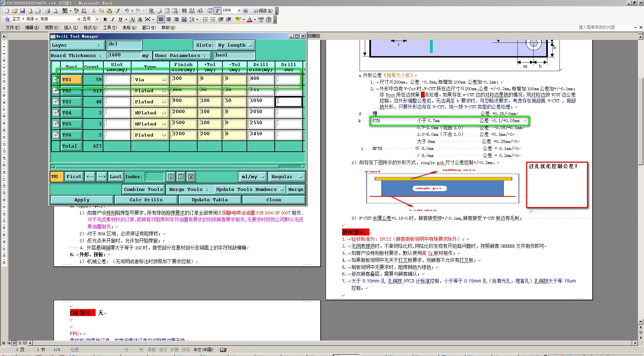Insert a table using the toolbar icon
The height and width of the screenshot is (356, 644).
point(167,11)
